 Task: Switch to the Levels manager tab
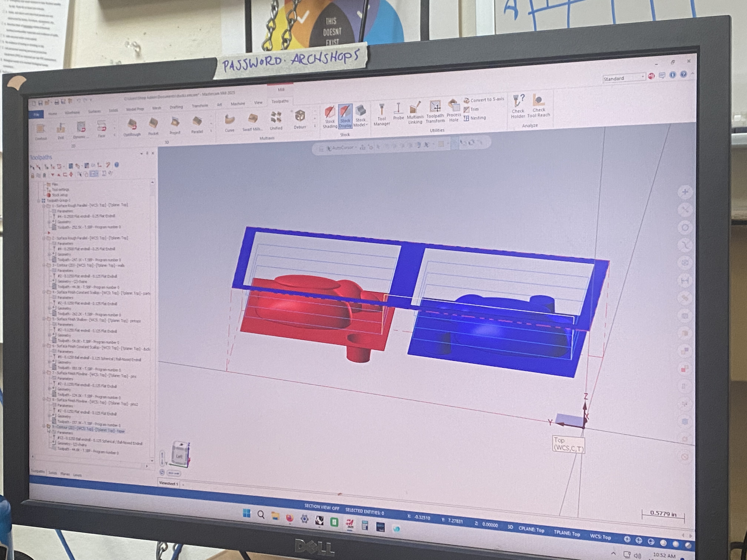77,475
